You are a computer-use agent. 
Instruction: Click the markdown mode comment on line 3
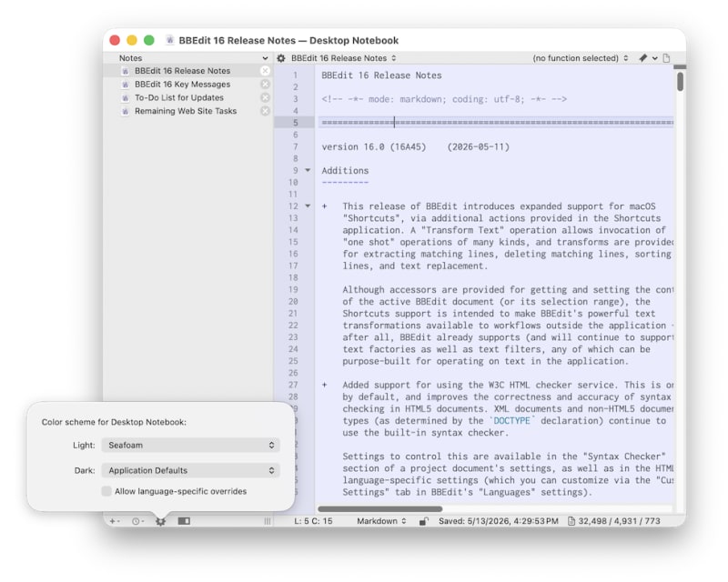pyautogui.click(x=444, y=99)
